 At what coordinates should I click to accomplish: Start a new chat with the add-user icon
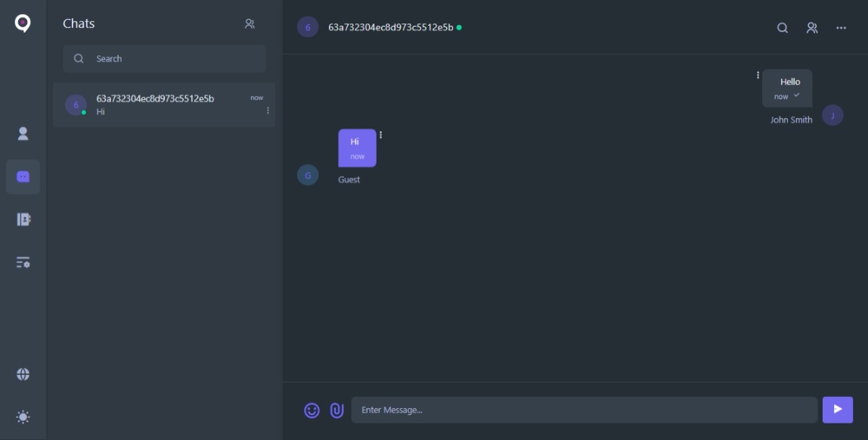[250, 23]
